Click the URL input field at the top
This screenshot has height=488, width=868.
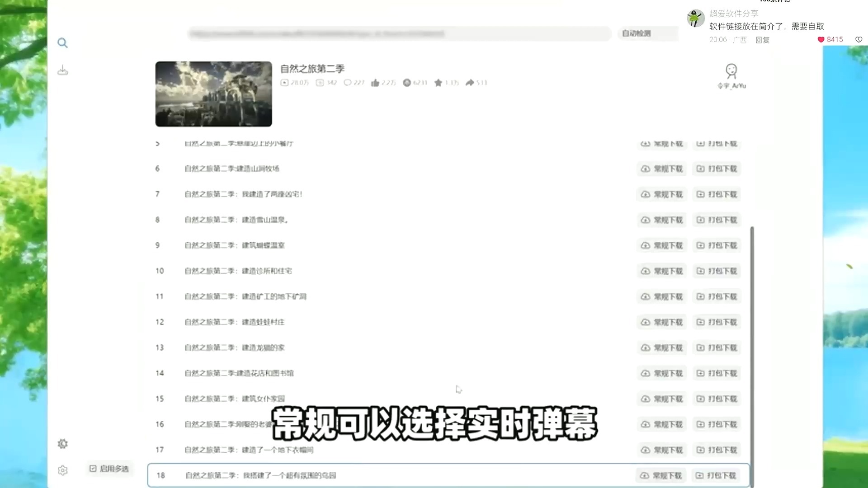point(398,33)
